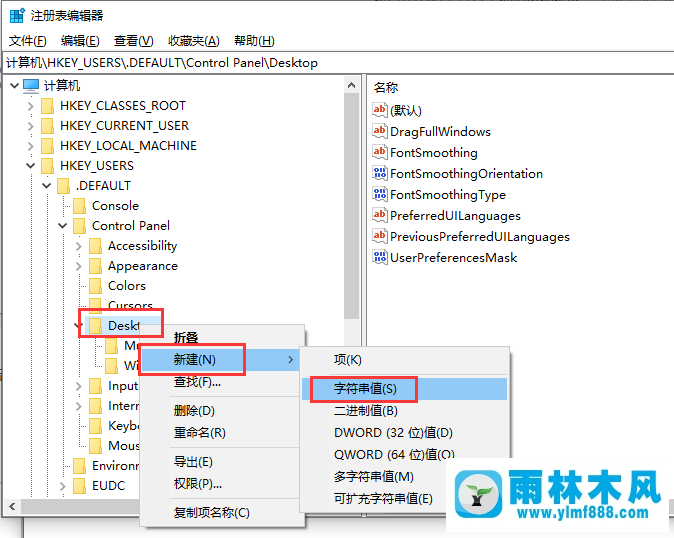The width and height of the screenshot is (674, 538).
Task: Expand the HKEY_CURRENT_USER node
Action: (31, 126)
